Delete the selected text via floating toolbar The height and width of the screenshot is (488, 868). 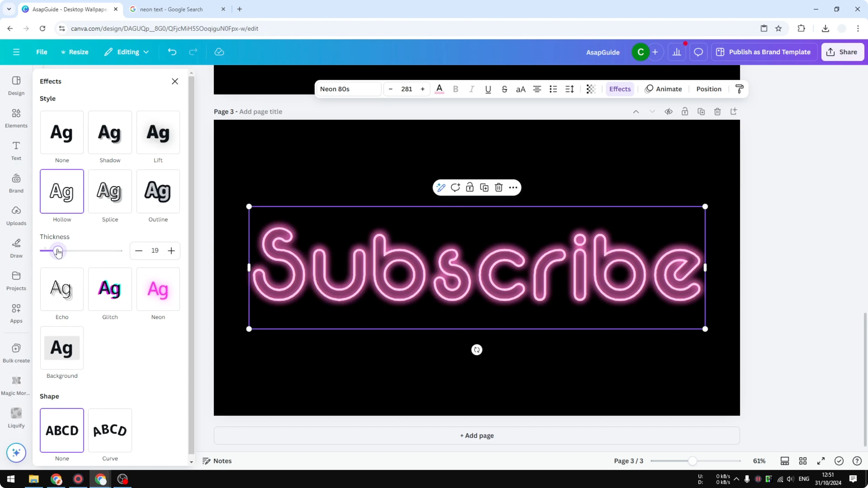coord(499,187)
